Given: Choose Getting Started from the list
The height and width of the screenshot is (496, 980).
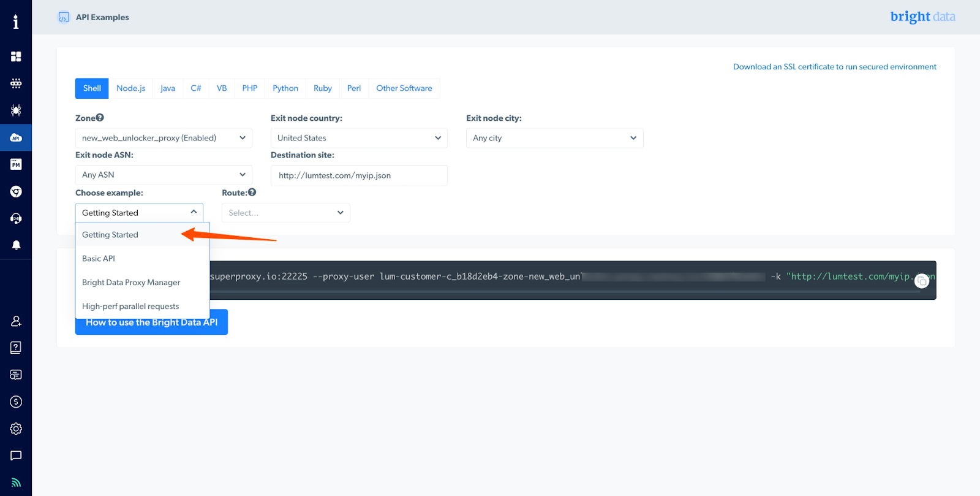Looking at the screenshot, I should 142,235.
